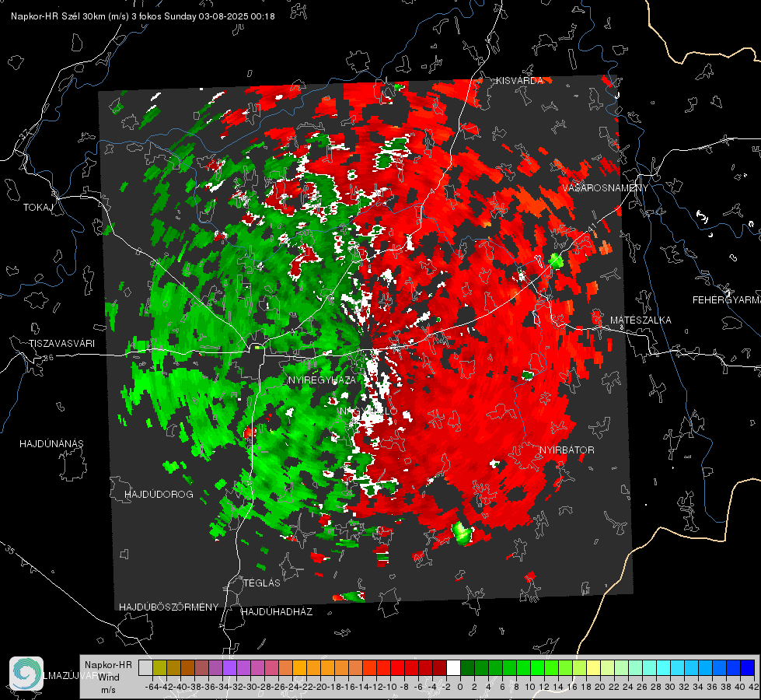
Task: Select the TOKAJ town label
Action: [38, 208]
